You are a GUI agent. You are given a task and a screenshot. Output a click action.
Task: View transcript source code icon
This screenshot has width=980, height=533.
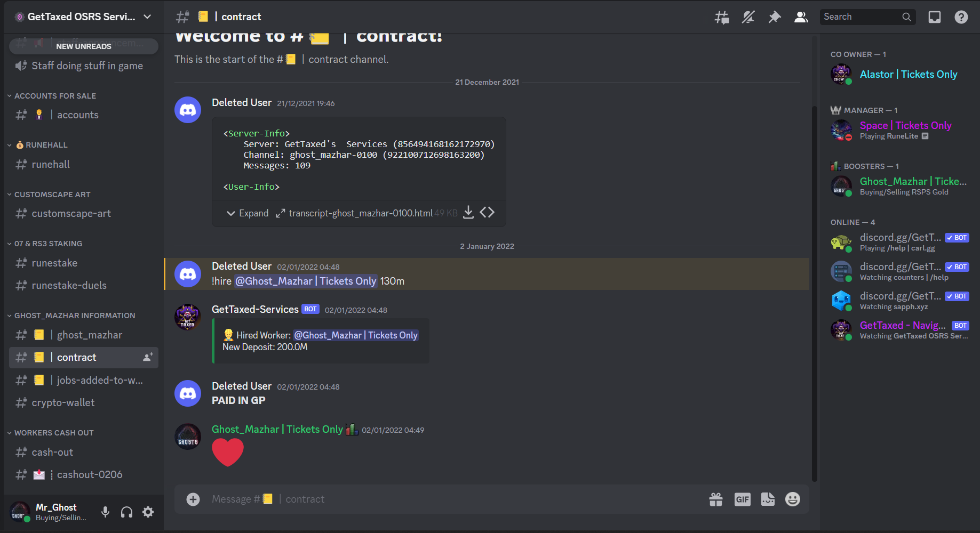point(487,213)
